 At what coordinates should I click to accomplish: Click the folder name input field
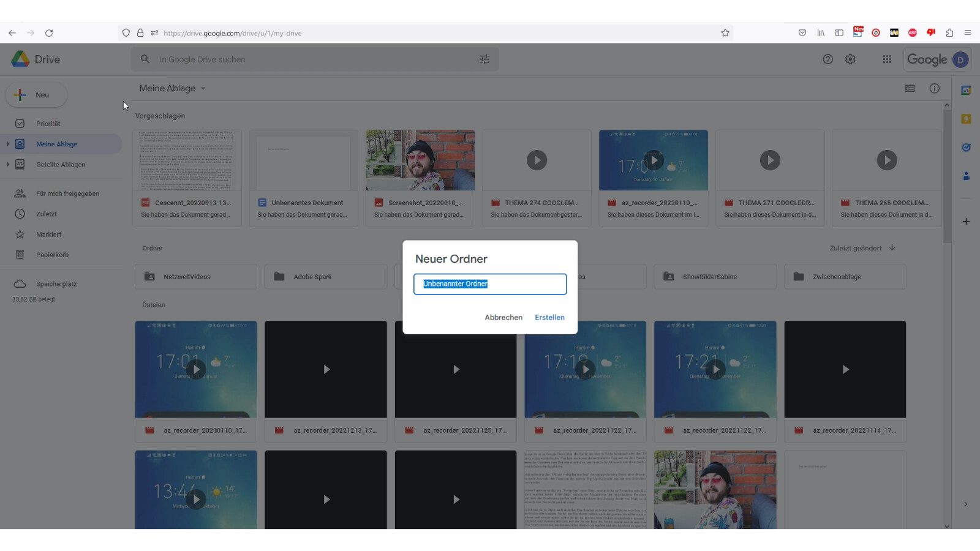coord(490,284)
